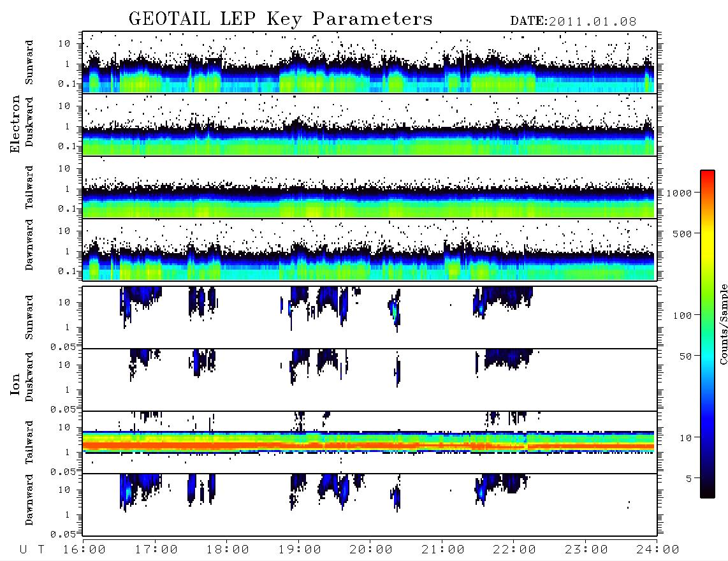This screenshot has width=728, height=561.
Task: Click the 50 color scale tick label
Action: [685, 356]
